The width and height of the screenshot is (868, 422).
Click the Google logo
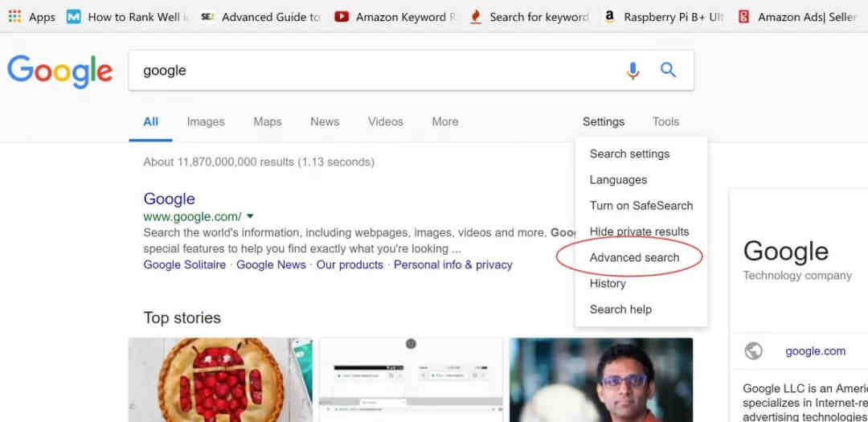point(59,72)
